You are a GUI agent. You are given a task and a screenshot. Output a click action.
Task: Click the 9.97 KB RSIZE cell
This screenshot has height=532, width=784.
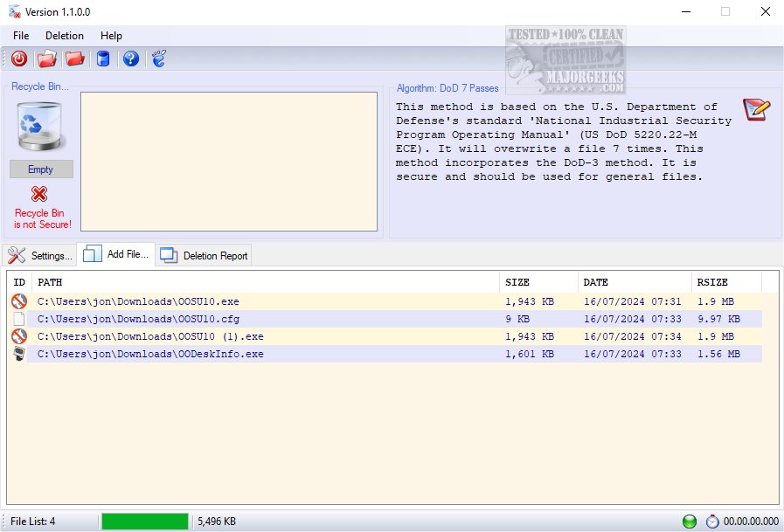point(719,319)
